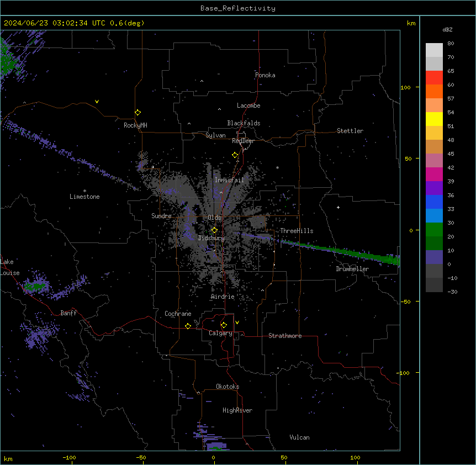Click the Didsbury map label

click(x=211, y=238)
